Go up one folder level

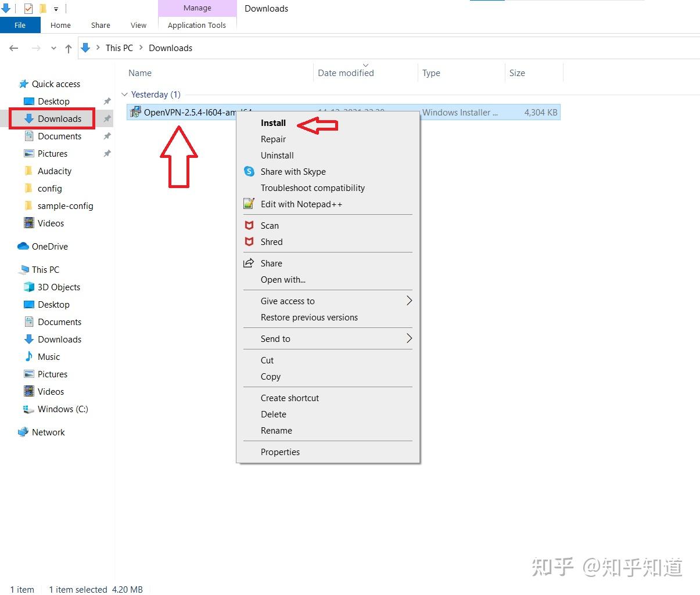[69, 49]
